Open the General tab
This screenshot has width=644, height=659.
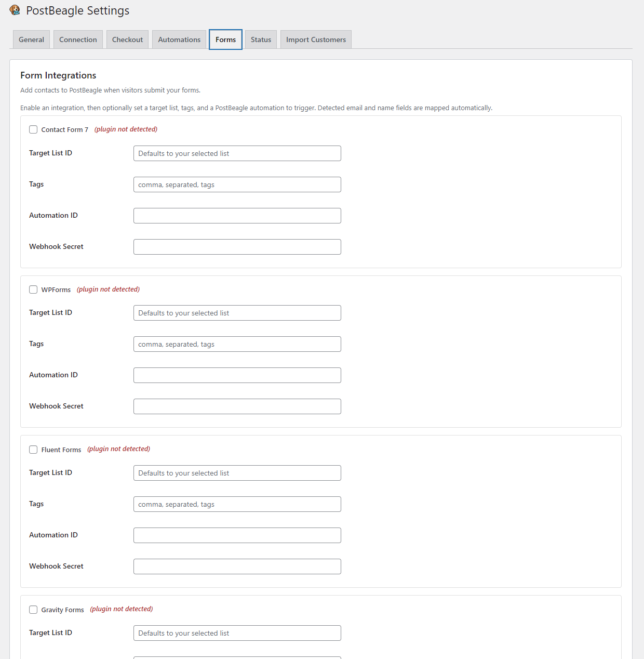coord(31,39)
